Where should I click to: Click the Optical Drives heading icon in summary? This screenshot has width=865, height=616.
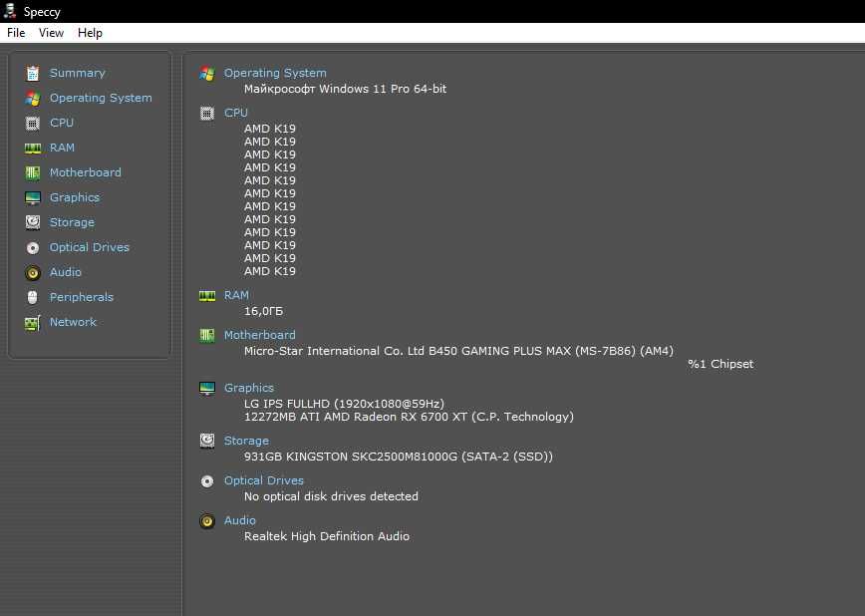(207, 481)
